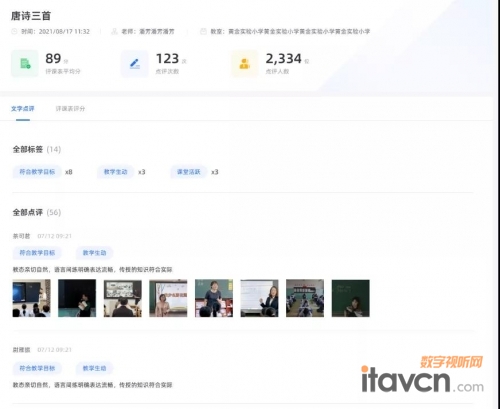
Task: Click the clock icon beside 2021/08/17 time
Action: click(14, 31)
